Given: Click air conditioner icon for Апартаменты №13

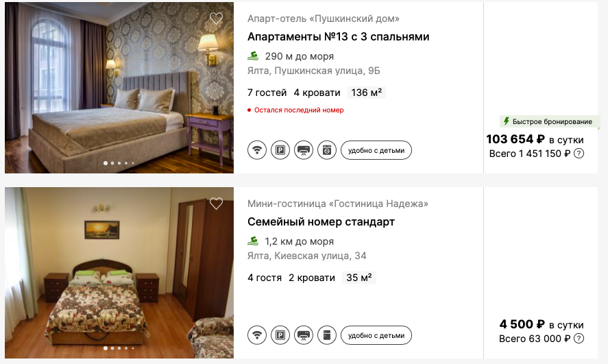Looking at the screenshot, I should (x=304, y=150).
